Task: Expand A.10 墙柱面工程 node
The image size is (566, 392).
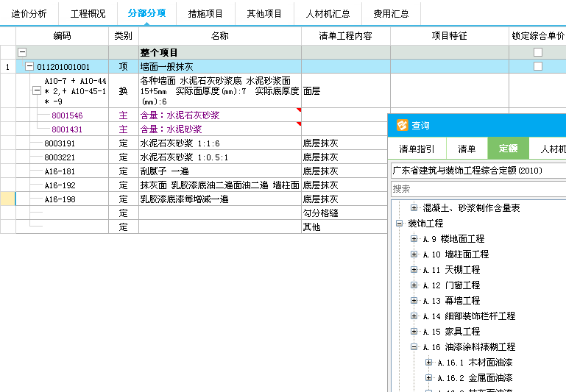Action: 414,254
